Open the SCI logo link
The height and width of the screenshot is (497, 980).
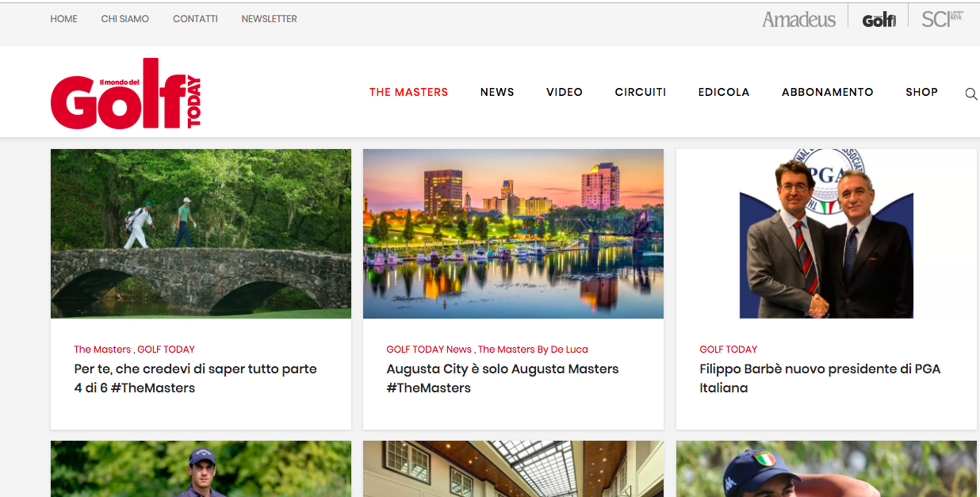coord(942,19)
